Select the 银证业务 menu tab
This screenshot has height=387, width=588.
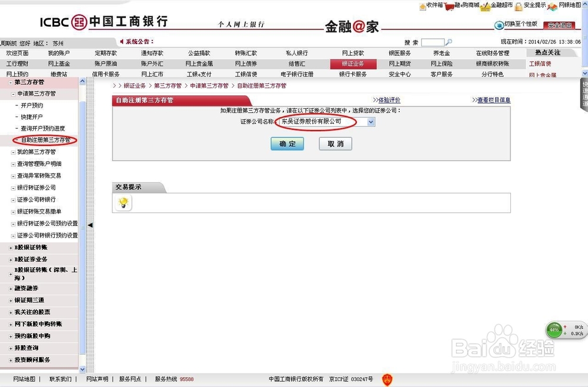[353, 64]
